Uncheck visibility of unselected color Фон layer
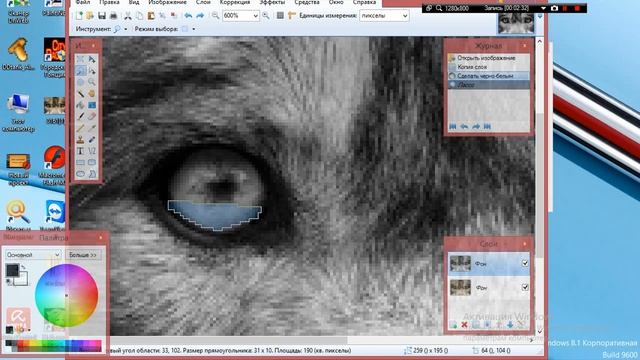The width and height of the screenshot is (640, 360). [x=525, y=287]
